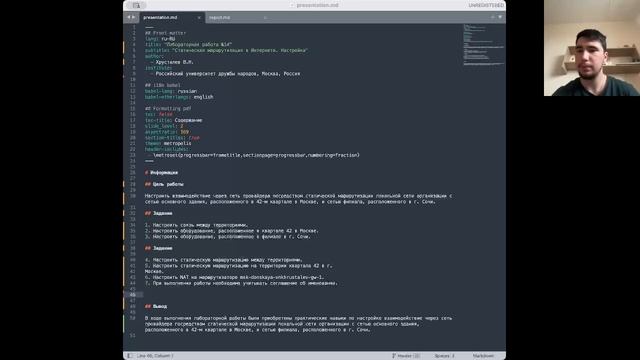Click list item 6 about NAT on msk-donskaya router

[x=235, y=277]
